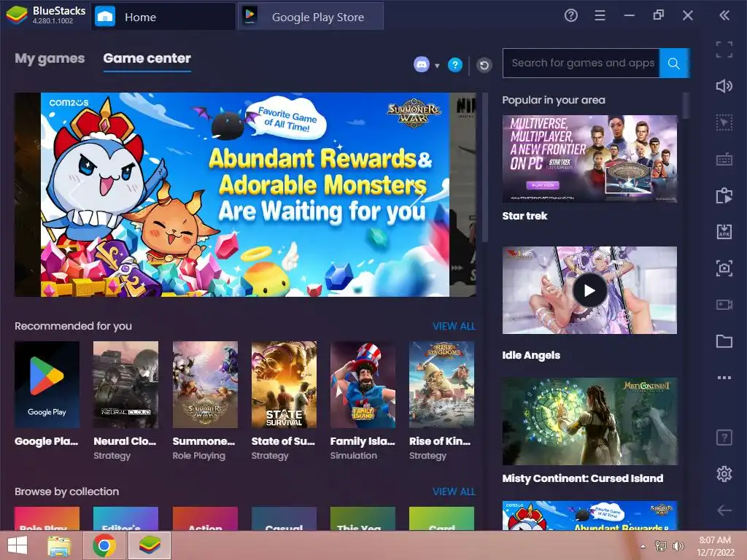Click the Idle Angels title text
Screen dimensions: 747x560
coord(531,355)
